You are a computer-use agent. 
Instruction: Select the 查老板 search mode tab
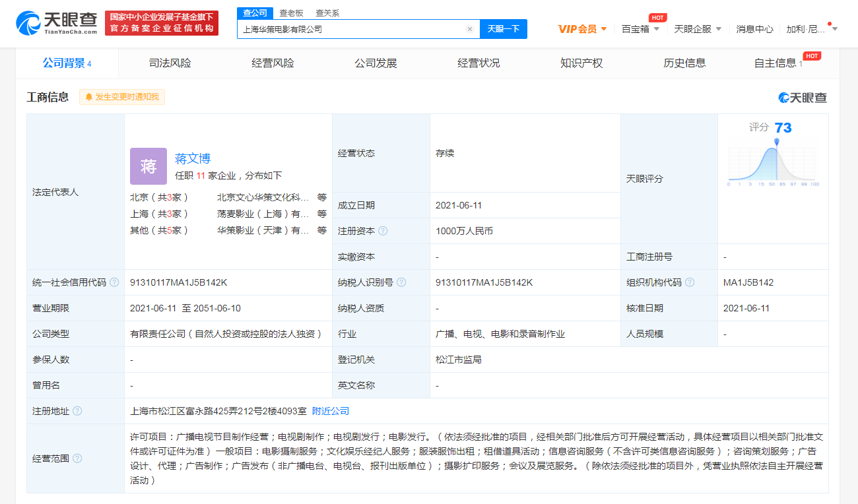(291, 13)
